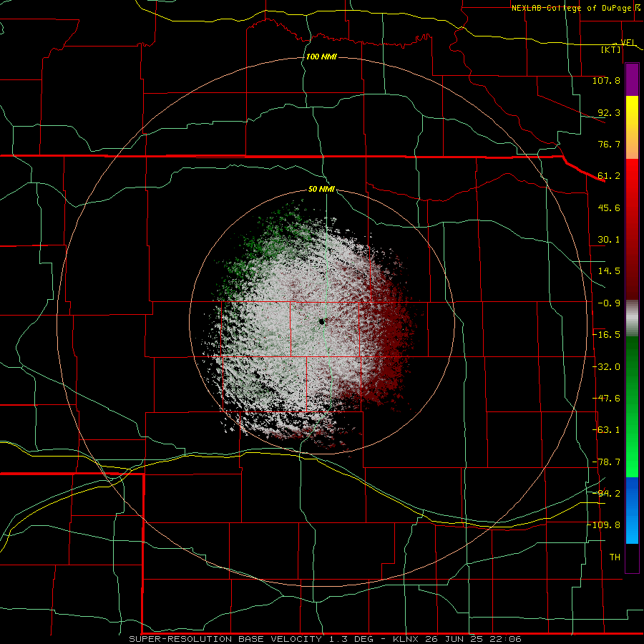Click the -94.2 velocity scale value
The height and width of the screenshot is (644, 644).
pyautogui.click(x=606, y=493)
